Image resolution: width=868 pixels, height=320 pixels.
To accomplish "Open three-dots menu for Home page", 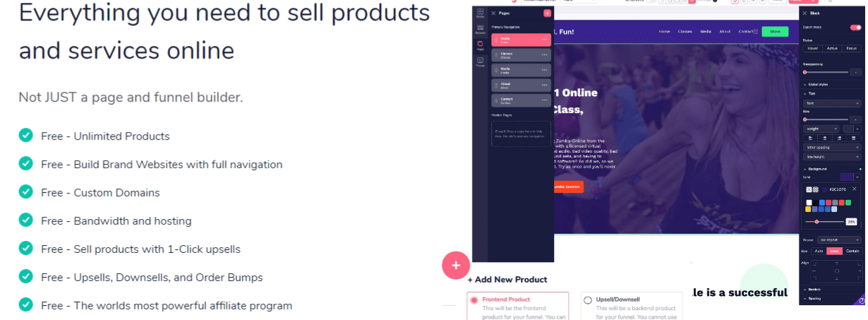I will point(544,40).
